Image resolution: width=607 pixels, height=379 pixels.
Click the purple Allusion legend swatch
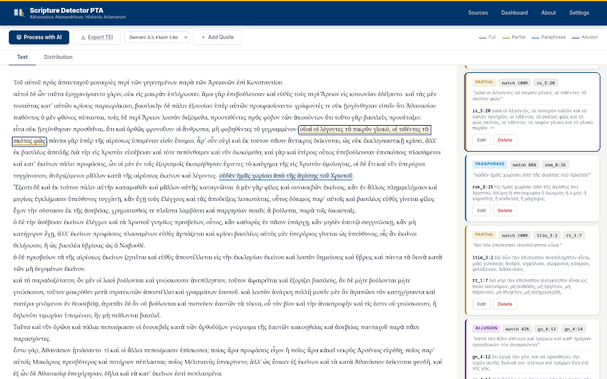(x=575, y=38)
